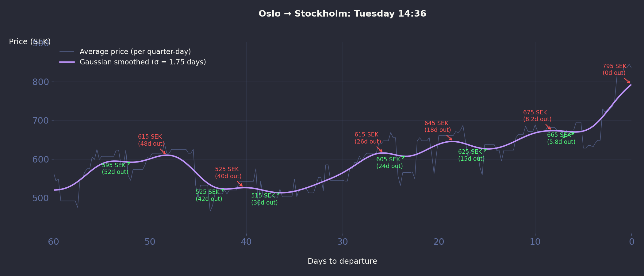Click the 595 SEK (52d out) annotation
This screenshot has width=644, height=276.
(x=115, y=168)
